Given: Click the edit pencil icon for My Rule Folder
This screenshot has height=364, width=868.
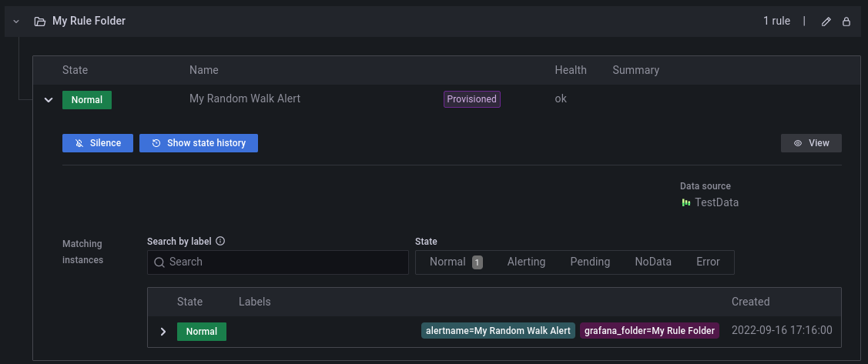Looking at the screenshot, I should coord(826,22).
